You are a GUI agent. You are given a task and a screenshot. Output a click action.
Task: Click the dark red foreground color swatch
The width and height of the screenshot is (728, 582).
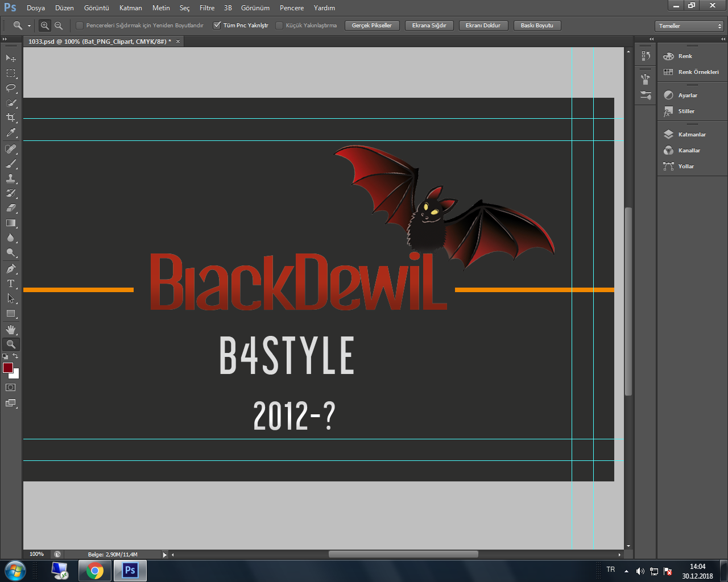tap(8, 368)
